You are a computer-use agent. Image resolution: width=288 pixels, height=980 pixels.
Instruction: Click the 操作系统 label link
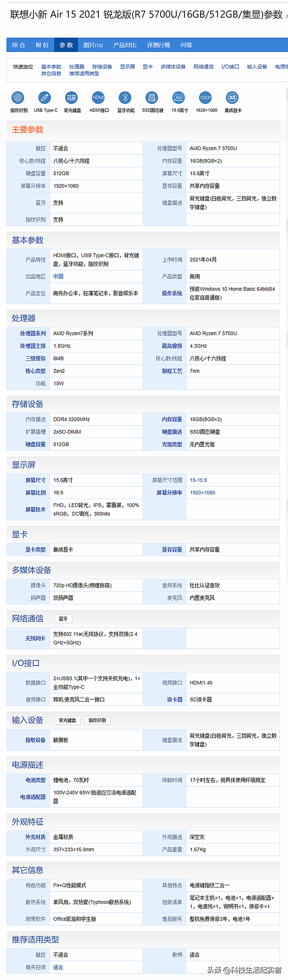[172, 293]
